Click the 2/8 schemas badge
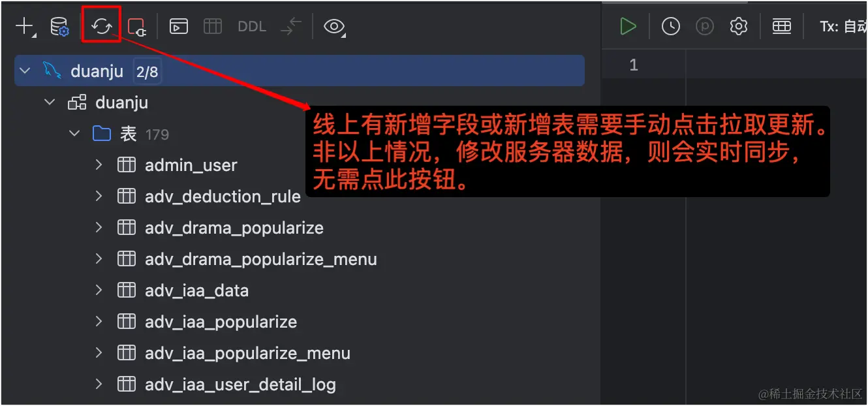The image size is (868, 406). point(147,71)
